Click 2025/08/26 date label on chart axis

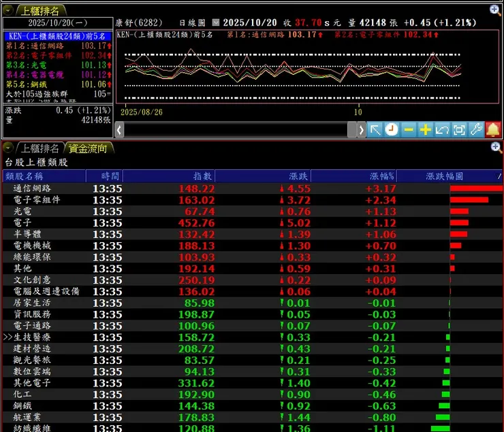coord(142,112)
